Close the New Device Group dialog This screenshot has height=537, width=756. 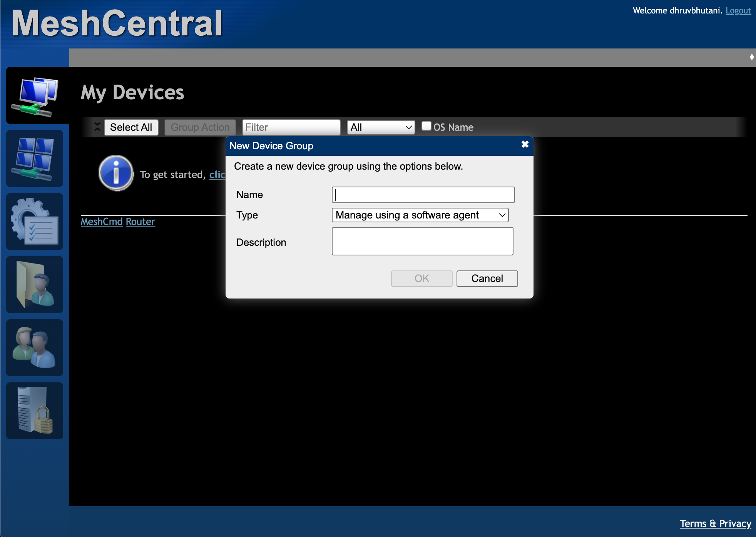click(x=525, y=145)
